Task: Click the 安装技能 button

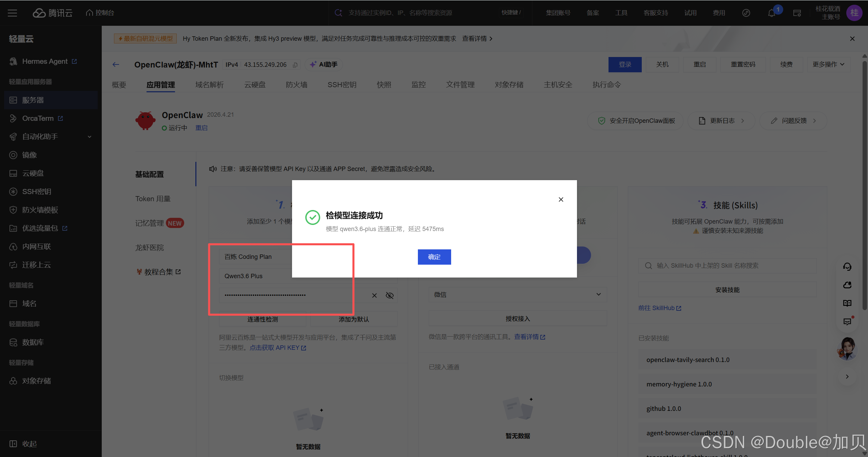Action: (727, 290)
